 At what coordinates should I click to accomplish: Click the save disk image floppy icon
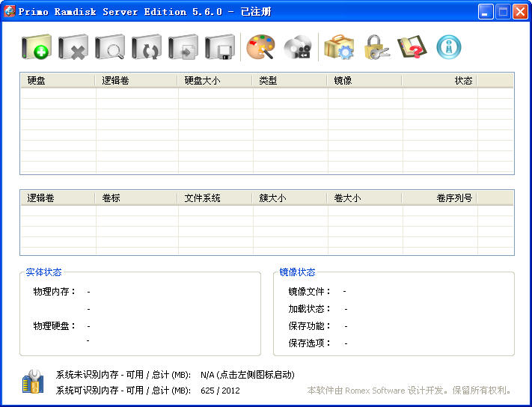click(x=220, y=48)
